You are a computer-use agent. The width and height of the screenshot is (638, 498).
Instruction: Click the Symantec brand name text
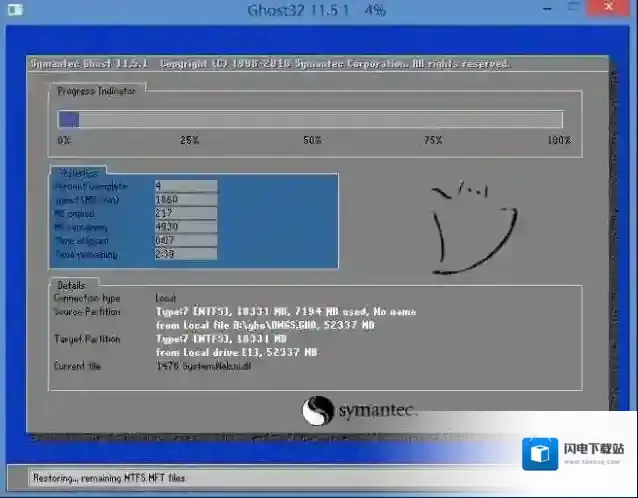tap(378, 411)
